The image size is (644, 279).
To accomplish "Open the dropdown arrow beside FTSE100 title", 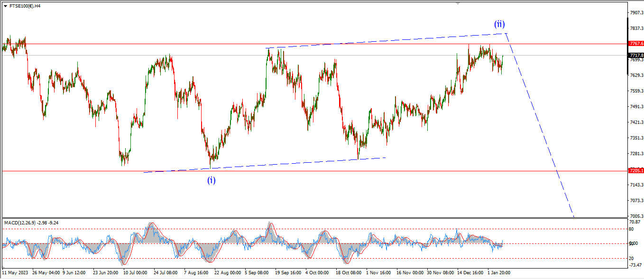I will pos(5,6).
